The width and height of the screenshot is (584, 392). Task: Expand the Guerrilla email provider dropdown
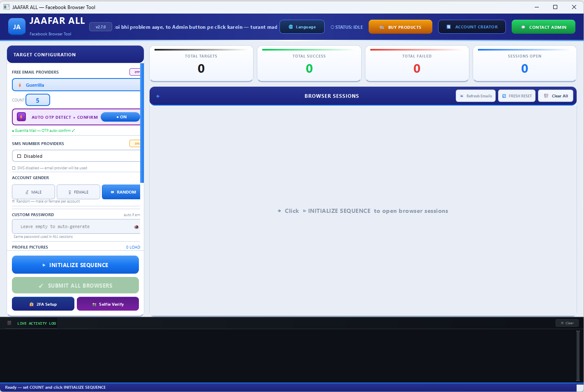pos(76,85)
